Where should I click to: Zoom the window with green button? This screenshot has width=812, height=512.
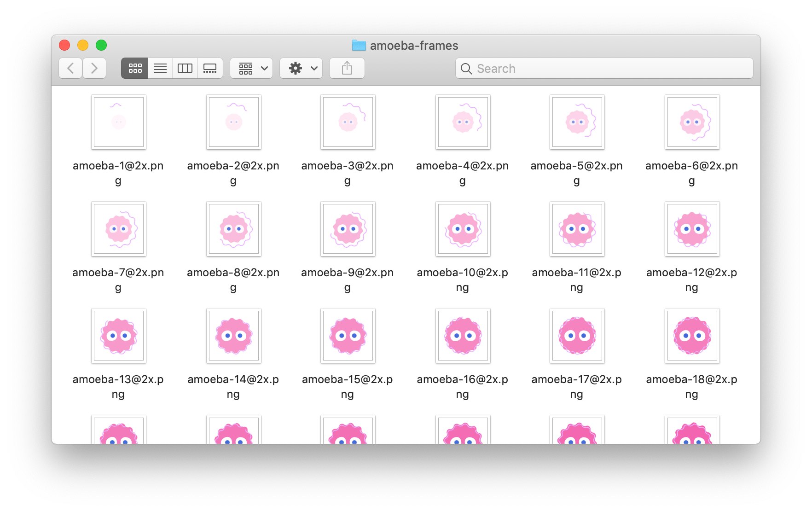click(101, 45)
